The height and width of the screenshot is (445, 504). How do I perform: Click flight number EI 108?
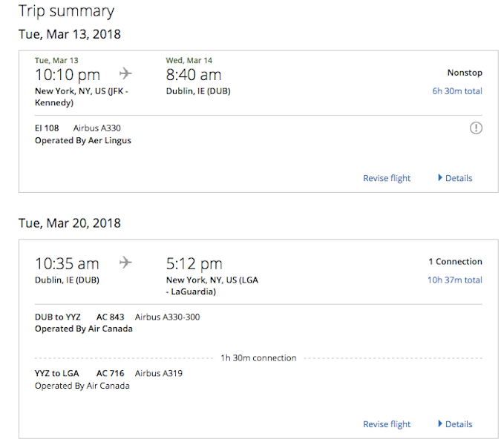[47, 128]
